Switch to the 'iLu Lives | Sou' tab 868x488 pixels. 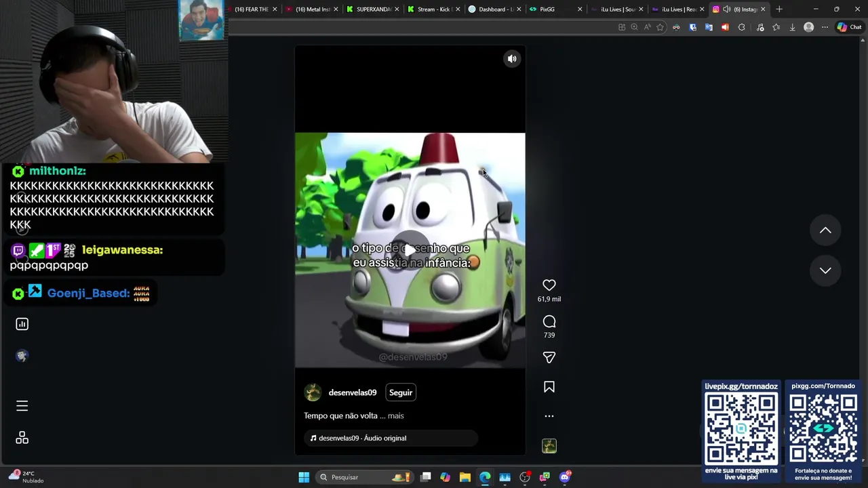tap(616, 9)
